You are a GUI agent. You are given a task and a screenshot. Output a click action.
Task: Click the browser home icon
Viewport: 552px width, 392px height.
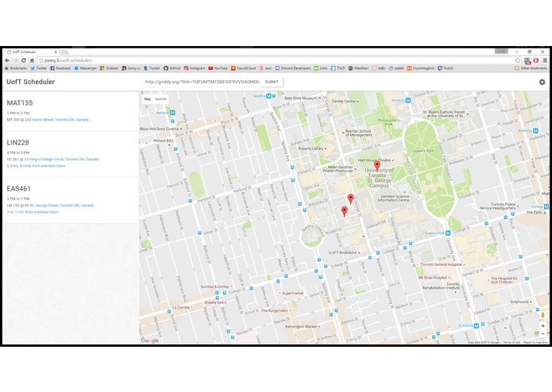(32, 60)
